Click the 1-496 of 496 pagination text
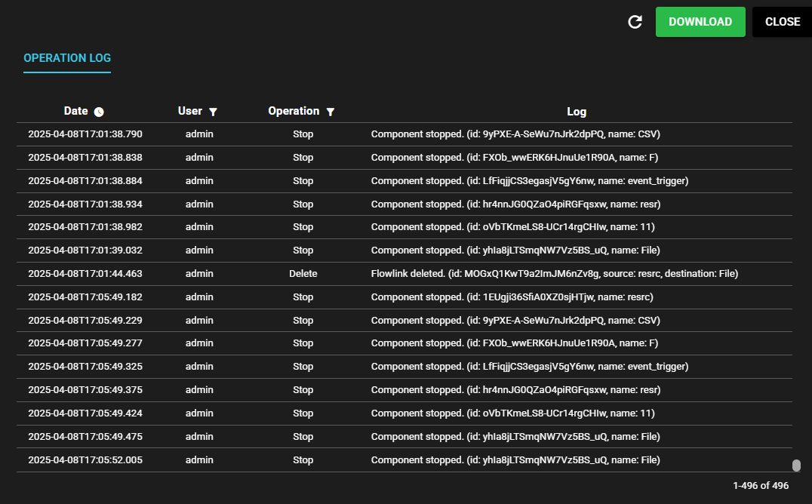This screenshot has width=812, height=504. click(x=760, y=486)
